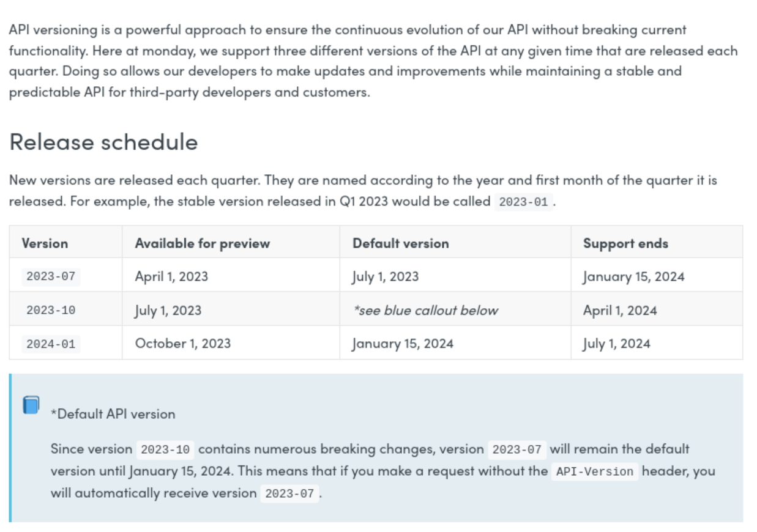Click the July 1, 2024 support end
This screenshot has height=532, width=757.
coord(616,344)
